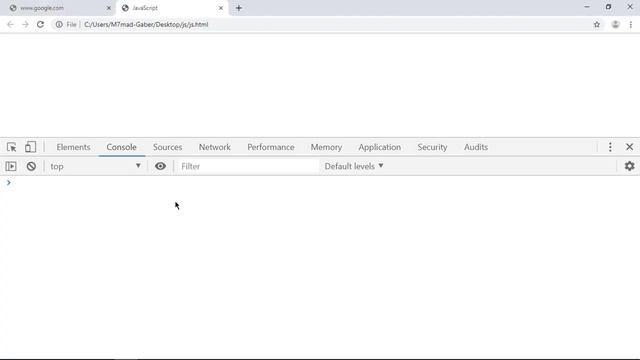Click the address bar URL
The height and width of the screenshot is (360, 640).
coord(146,24)
